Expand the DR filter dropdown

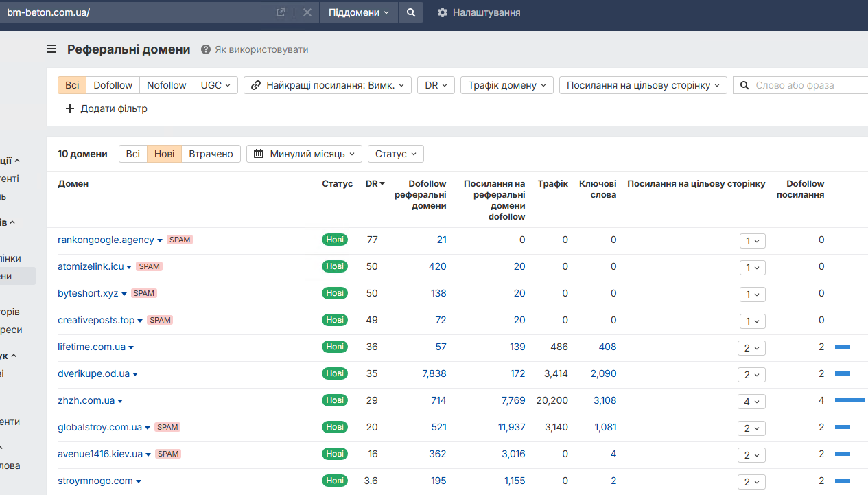[436, 85]
